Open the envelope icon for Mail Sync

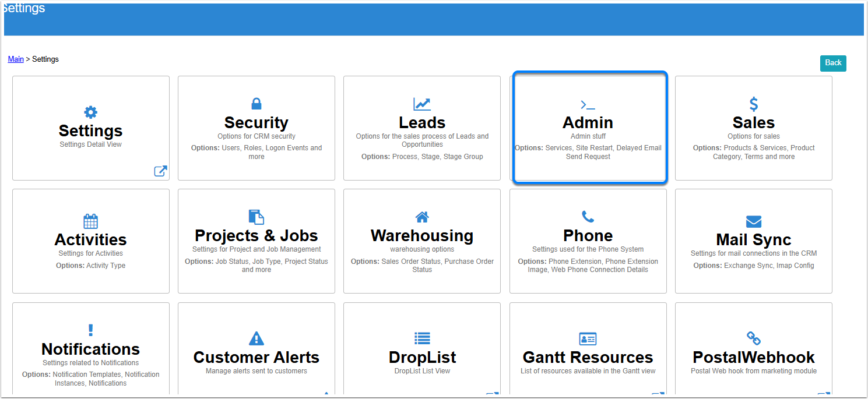pyautogui.click(x=754, y=221)
